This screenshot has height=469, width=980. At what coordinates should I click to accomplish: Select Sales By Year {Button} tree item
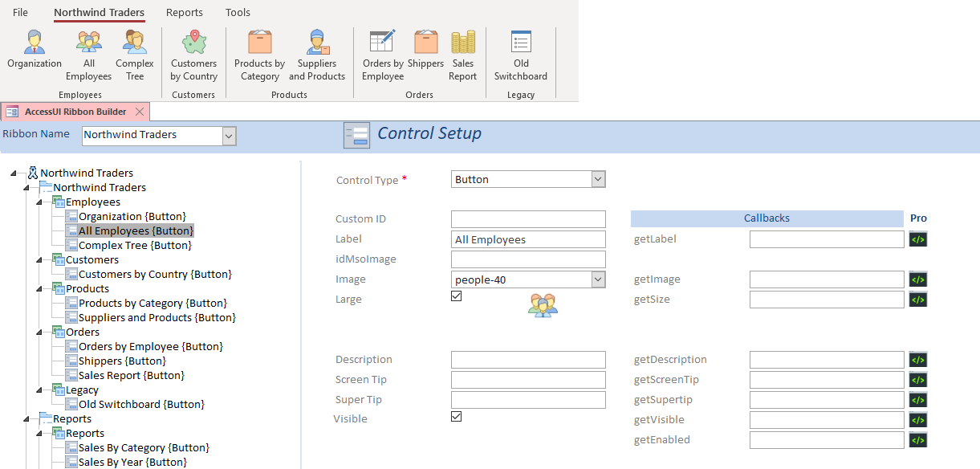[x=132, y=463]
